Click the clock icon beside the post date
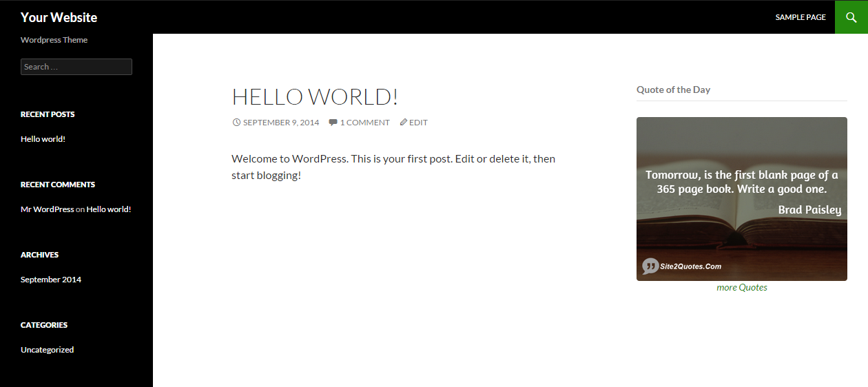Image resolution: width=868 pixels, height=387 pixels. click(x=236, y=123)
